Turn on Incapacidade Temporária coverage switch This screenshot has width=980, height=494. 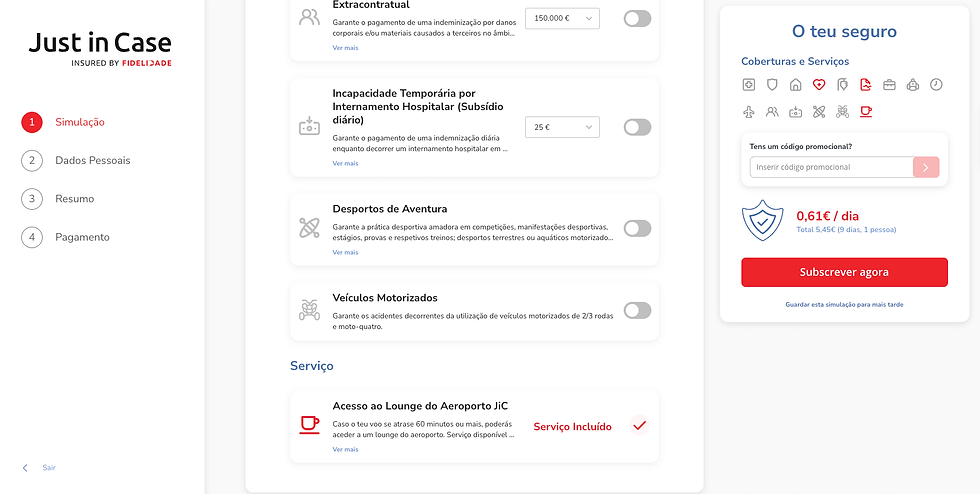click(637, 127)
